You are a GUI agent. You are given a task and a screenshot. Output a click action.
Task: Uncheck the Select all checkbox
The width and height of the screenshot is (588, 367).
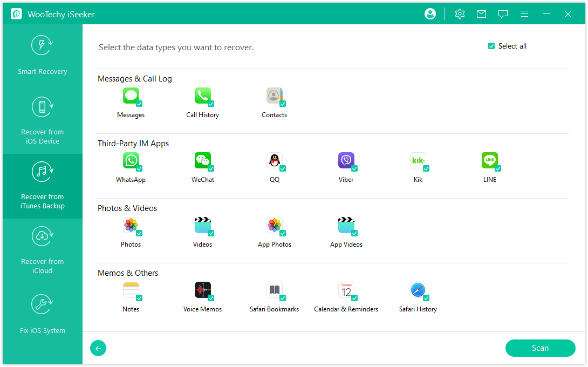point(491,46)
